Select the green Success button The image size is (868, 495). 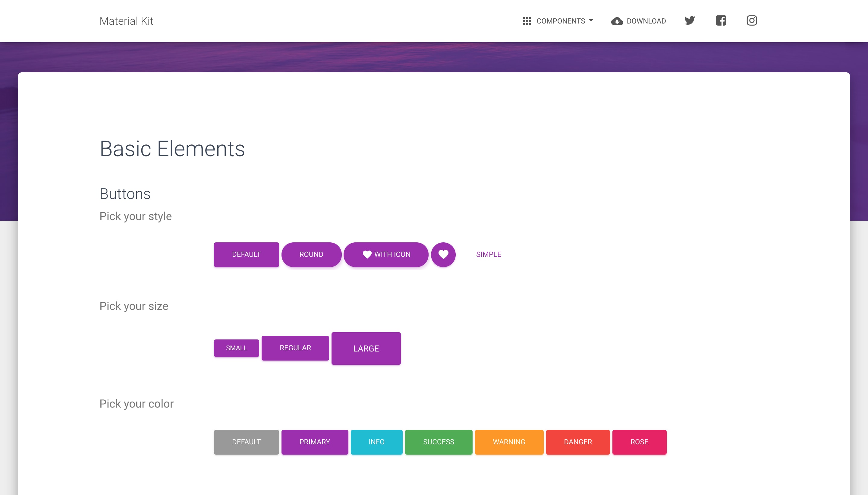tap(439, 442)
